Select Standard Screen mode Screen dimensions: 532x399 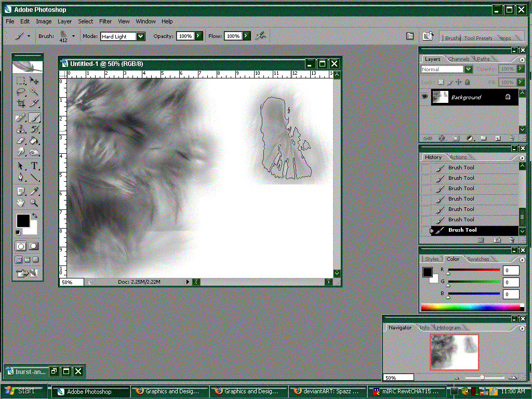click(19, 260)
